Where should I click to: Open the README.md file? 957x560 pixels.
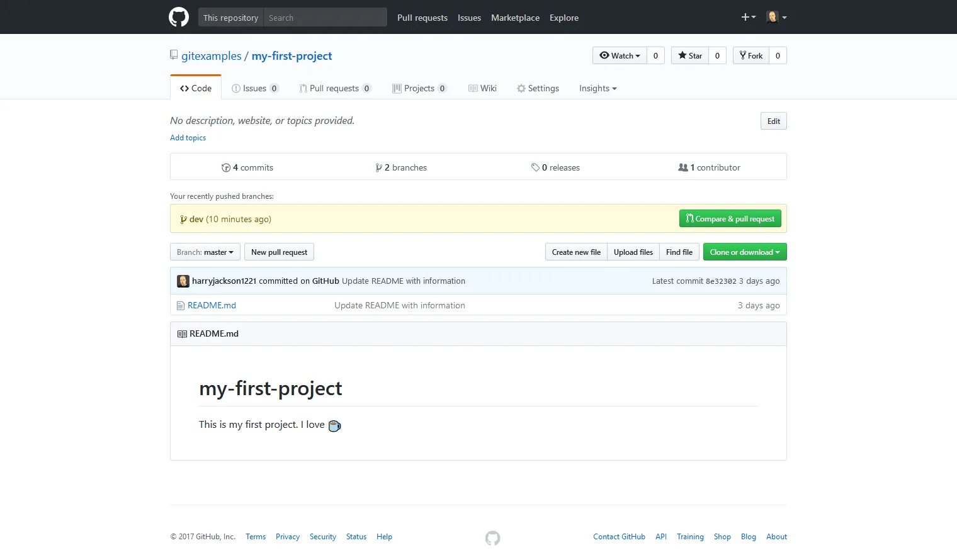click(x=212, y=305)
